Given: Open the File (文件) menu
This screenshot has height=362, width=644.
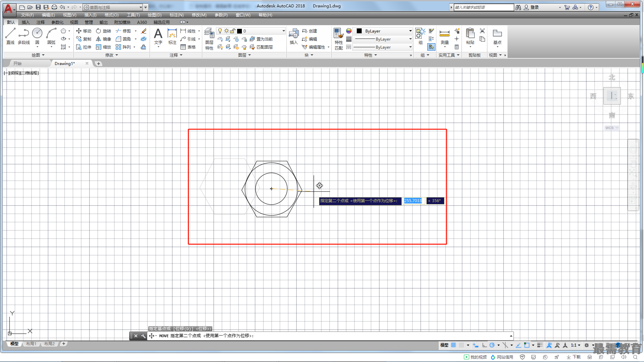Looking at the screenshot, I should tap(27, 15).
